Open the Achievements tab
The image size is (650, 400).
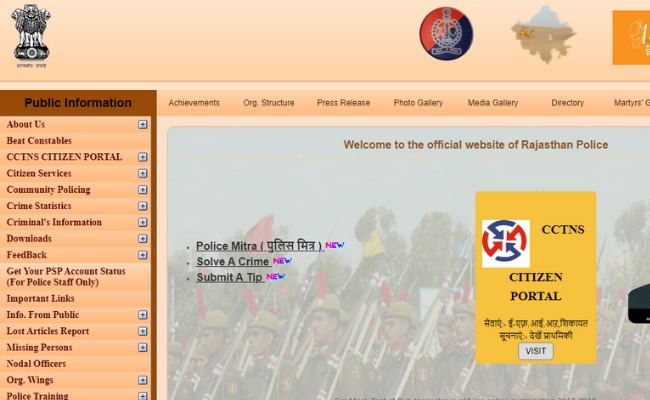coord(194,103)
